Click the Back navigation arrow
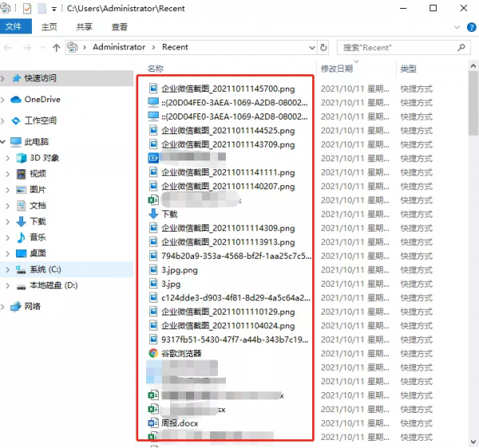 coord(8,47)
